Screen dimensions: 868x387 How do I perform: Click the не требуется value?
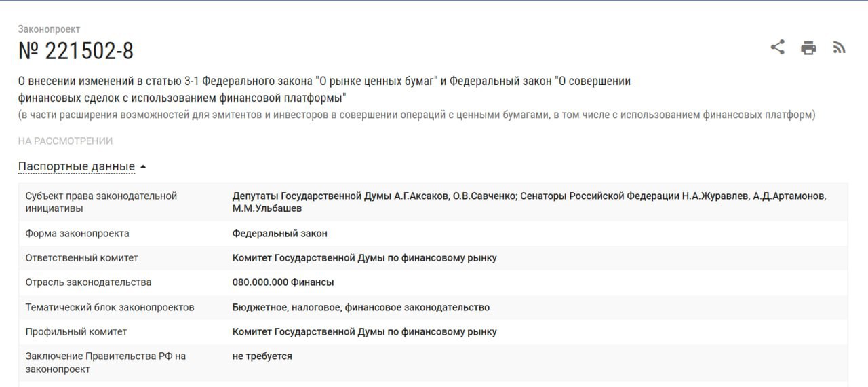262,356
